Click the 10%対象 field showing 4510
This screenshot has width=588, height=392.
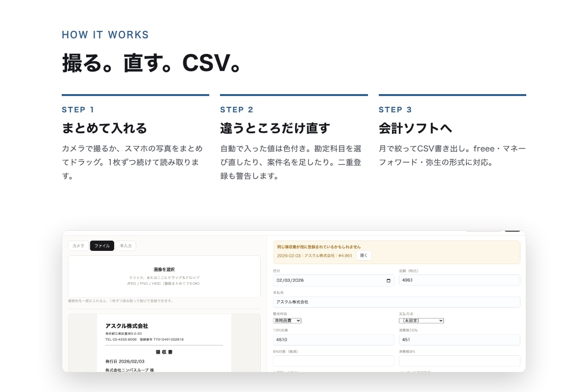(x=333, y=340)
